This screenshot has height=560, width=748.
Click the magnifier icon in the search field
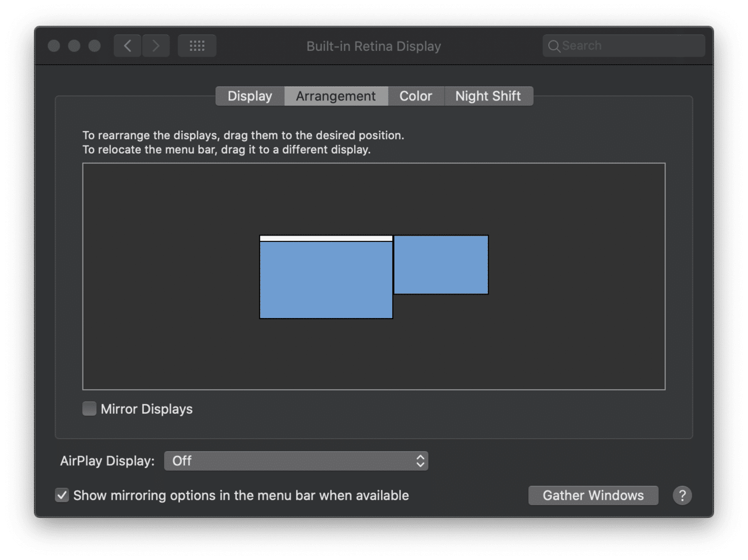coord(553,46)
